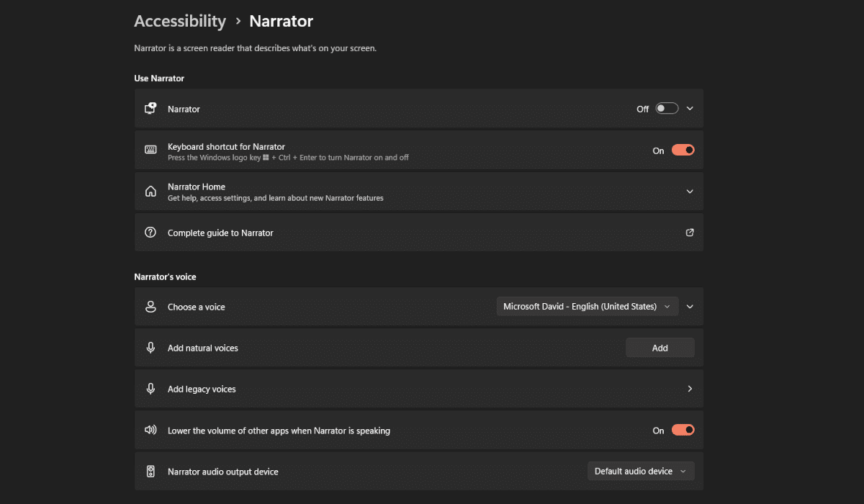Click the keyboard shortcut icon
The height and width of the screenshot is (504, 864).
tap(150, 150)
